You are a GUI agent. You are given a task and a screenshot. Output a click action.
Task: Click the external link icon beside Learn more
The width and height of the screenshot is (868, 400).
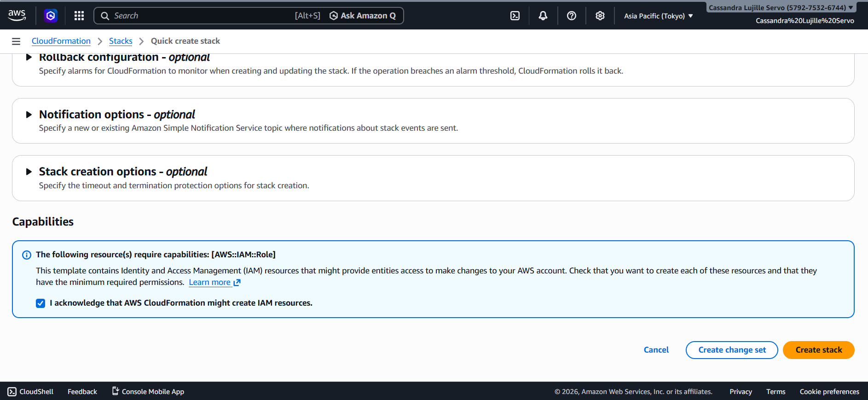coord(237,283)
